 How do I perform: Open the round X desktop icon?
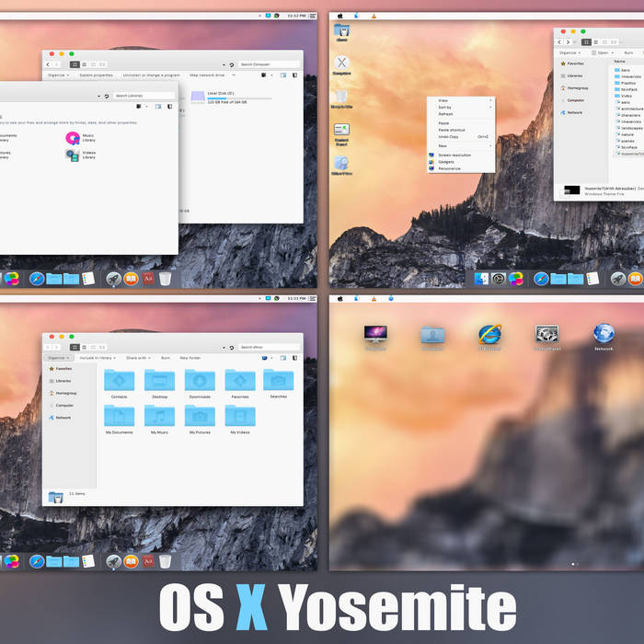point(341,63)
